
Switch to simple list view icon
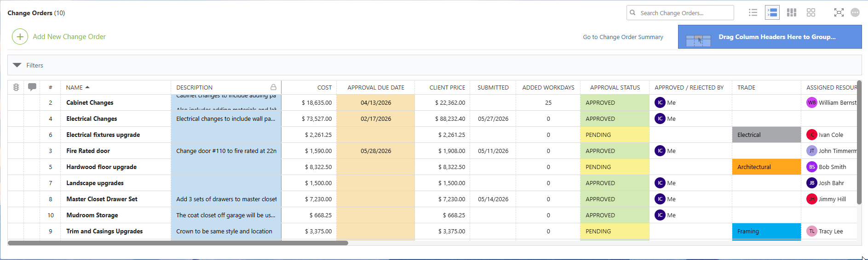point(753,12)
